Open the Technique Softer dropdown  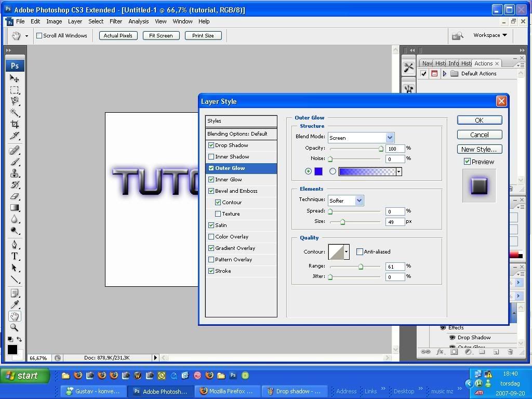tap(360, 201)
